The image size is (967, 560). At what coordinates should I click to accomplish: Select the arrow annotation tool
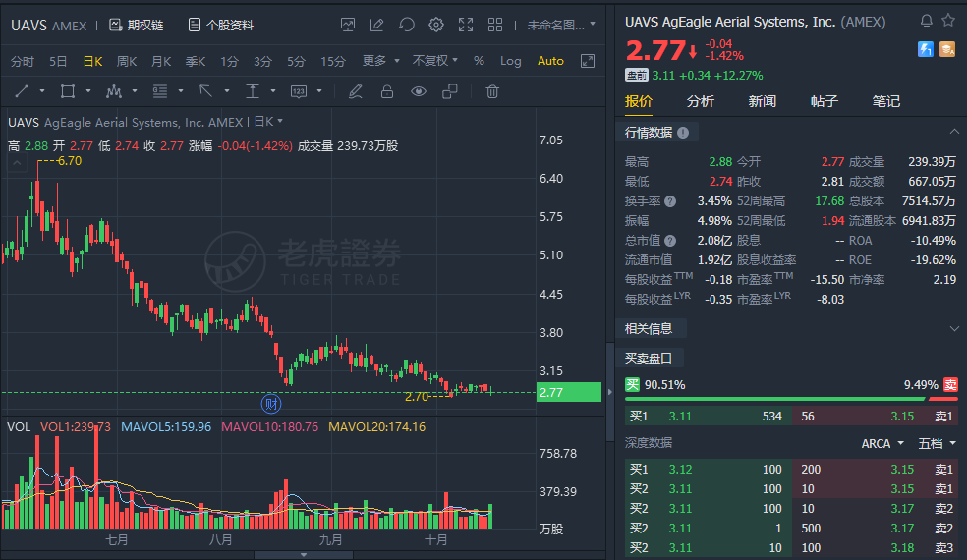206,92
